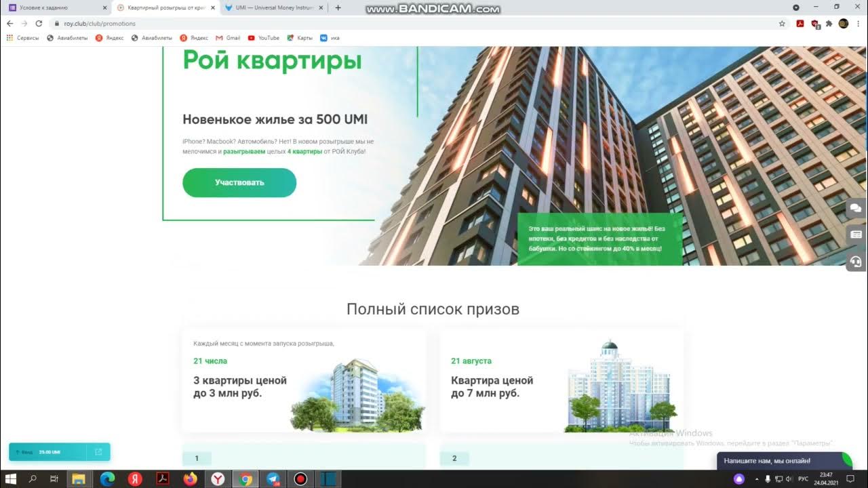Open Task View on the taskbar
The height and width of the screenshot is (488, 868).
point(54,479)
